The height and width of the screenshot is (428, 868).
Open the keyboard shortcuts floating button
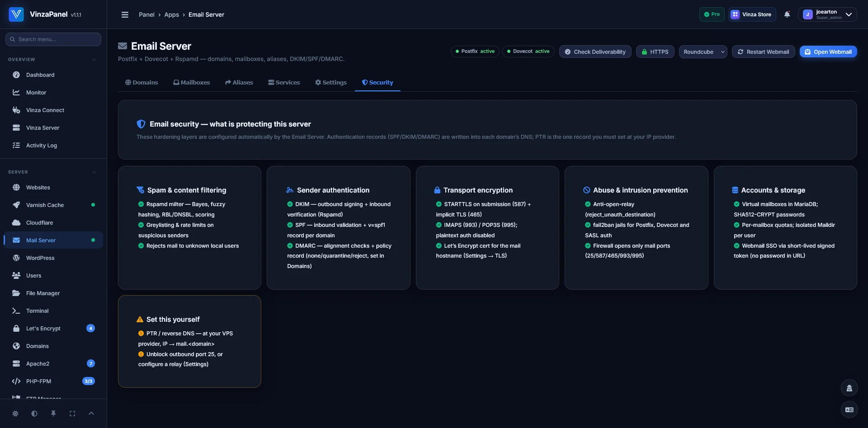849,410
